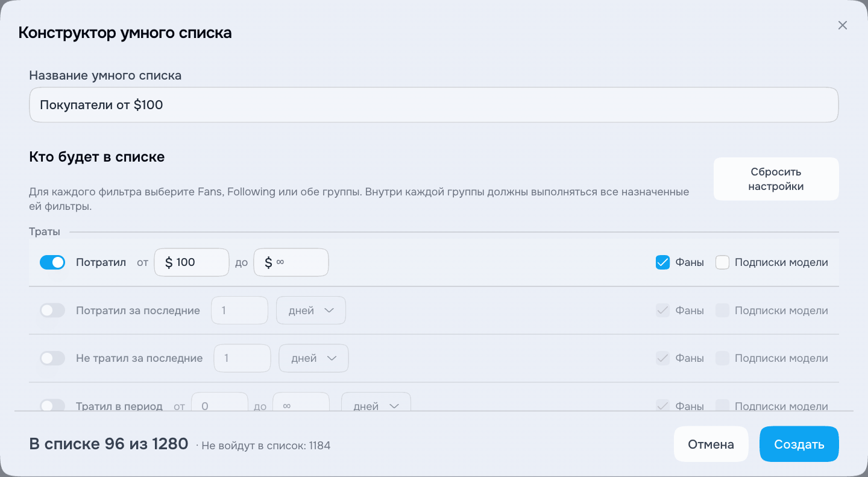This screenshot has height=477, width=868.
Task: Click the 'Конструктор умного списка' title
Action: coord(125,33)
